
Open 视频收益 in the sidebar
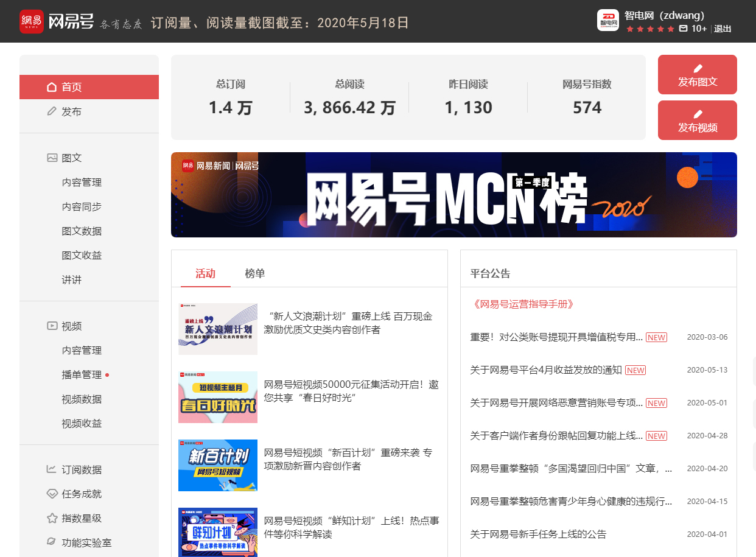coord(82,423)
